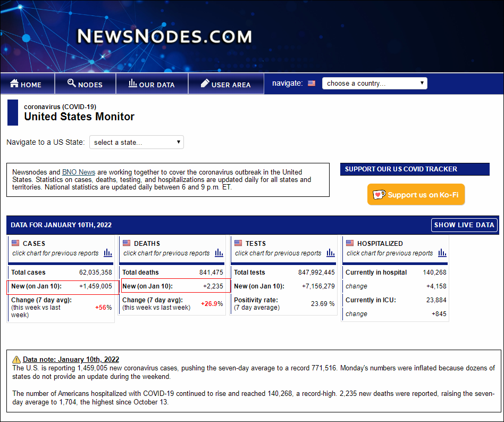Open the User Area menu
This screenshot has height=422, width=504.
pos(226,85)
